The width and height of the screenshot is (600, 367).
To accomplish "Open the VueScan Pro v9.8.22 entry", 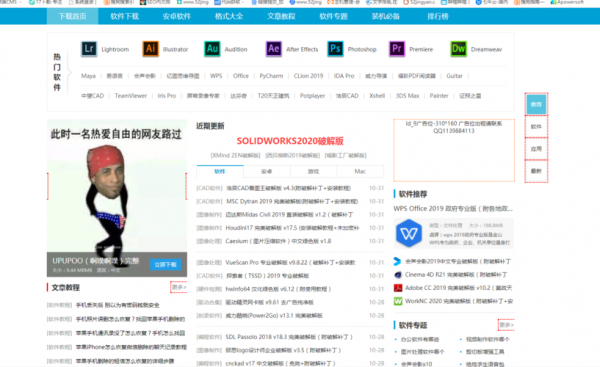I will (290, 263).
